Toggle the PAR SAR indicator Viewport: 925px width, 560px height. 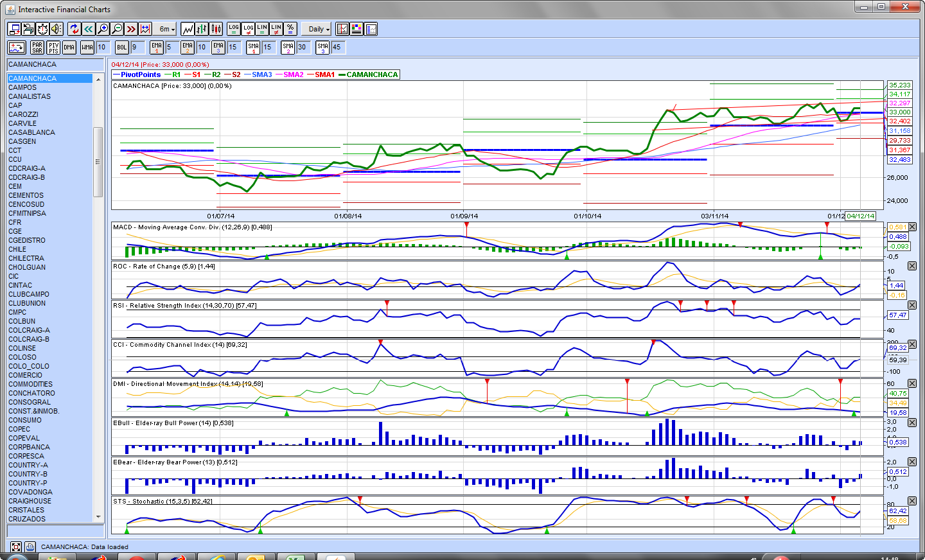pos(37,48)
